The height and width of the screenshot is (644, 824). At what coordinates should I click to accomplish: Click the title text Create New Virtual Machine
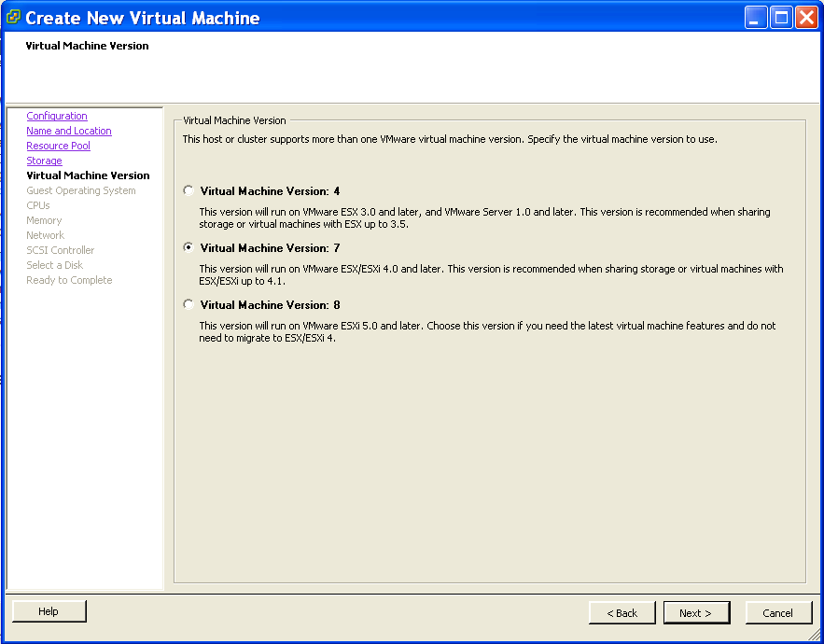[x=143, y=18]
